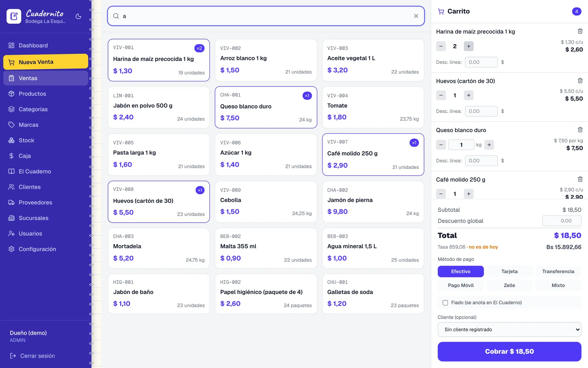
Task: Click the Descuento global input field
Action: [562, 221]
